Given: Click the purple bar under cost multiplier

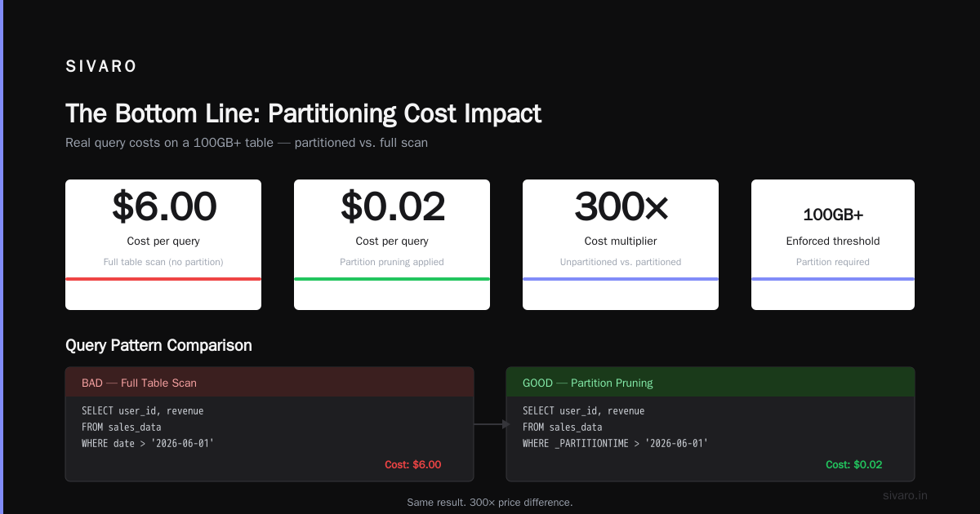Looking at the screenshot, I should pos(621,279).
